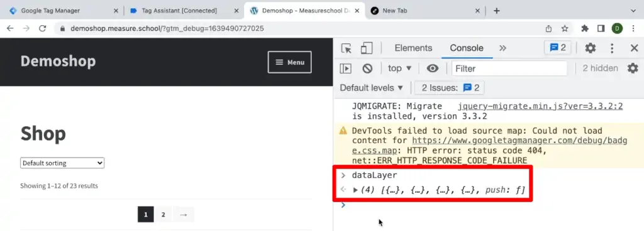Close the Tag Assistant tab
This screenshot has width=644, height=231.
pyautogui.click(x=236, y=11)
